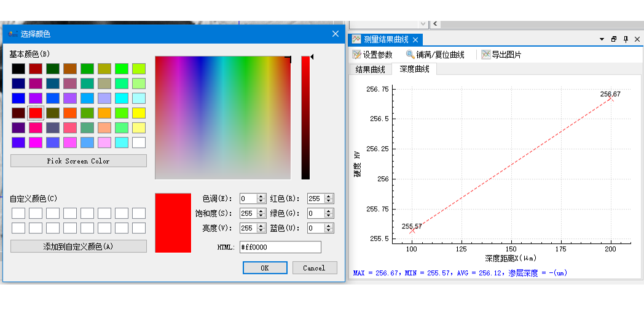The width and height of the screenshot is (644, 322).
Task: Increase the 红色 red value
Action: (x=329, y=196)
